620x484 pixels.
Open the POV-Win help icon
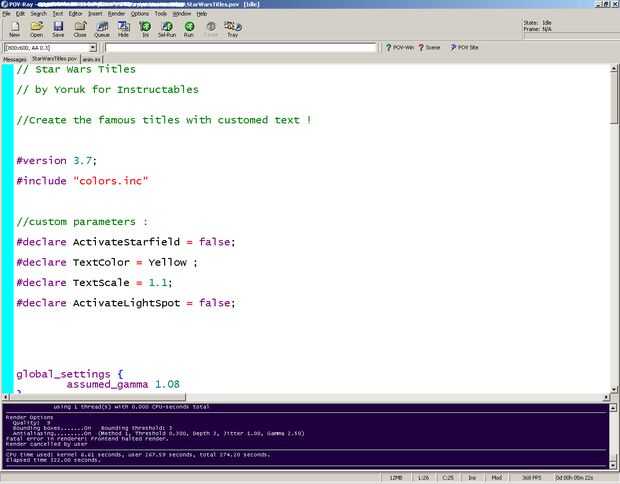coord(399,47)
